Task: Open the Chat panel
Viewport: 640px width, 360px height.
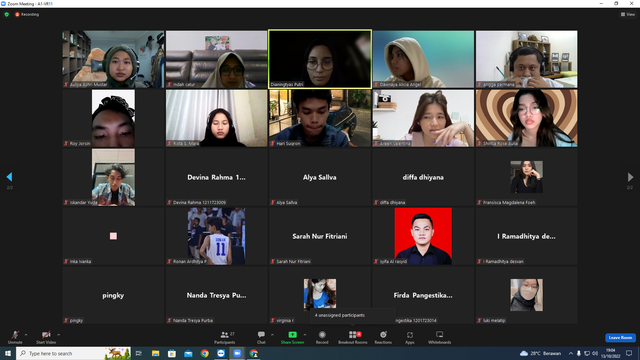Action: (261, 337)
